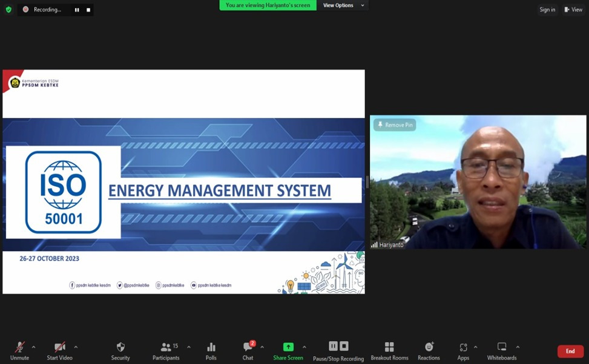This screenshot has height=364, width=589.
Task: Open the Chat panel with unread messages
Action: (248, 351)
